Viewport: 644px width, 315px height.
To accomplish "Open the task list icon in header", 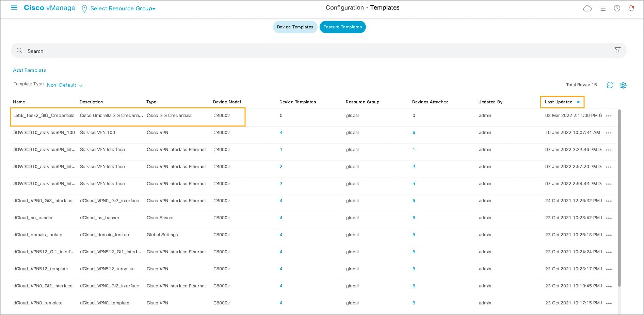I will (603, 9).
